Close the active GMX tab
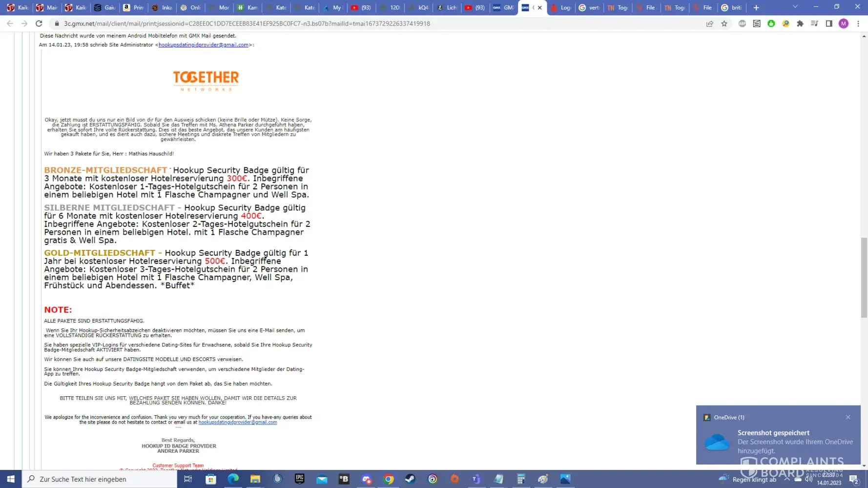Screen dimensions: 868x488 [539, 8]
